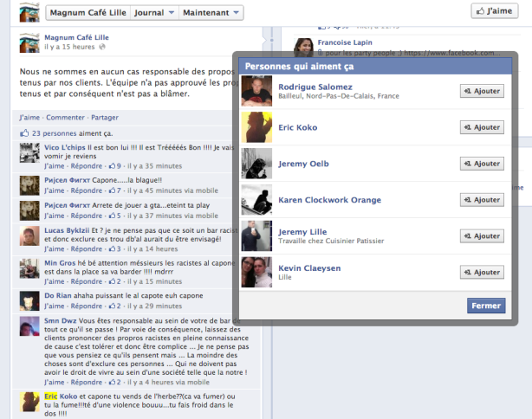Screen dimensions: 532x419
Task: Click the 2-likes thumb on Smn Dwz comment
Action: point(112,382)
